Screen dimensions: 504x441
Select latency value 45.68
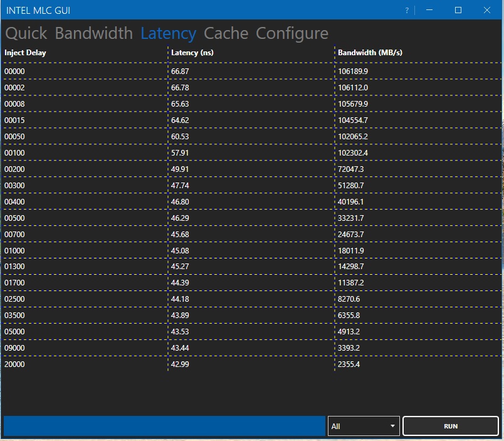(x=180, y=235)
